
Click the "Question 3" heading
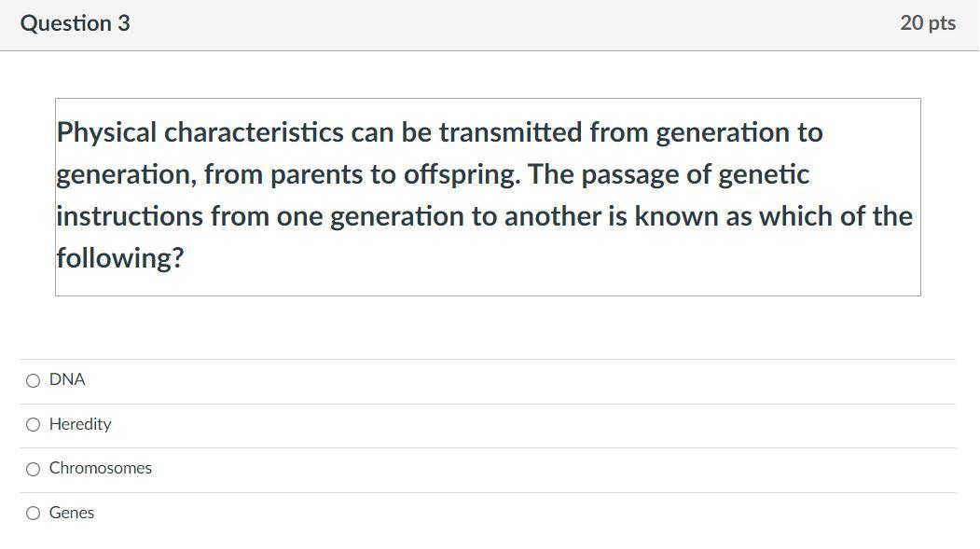pyautogui.click(x=76, y=23)
